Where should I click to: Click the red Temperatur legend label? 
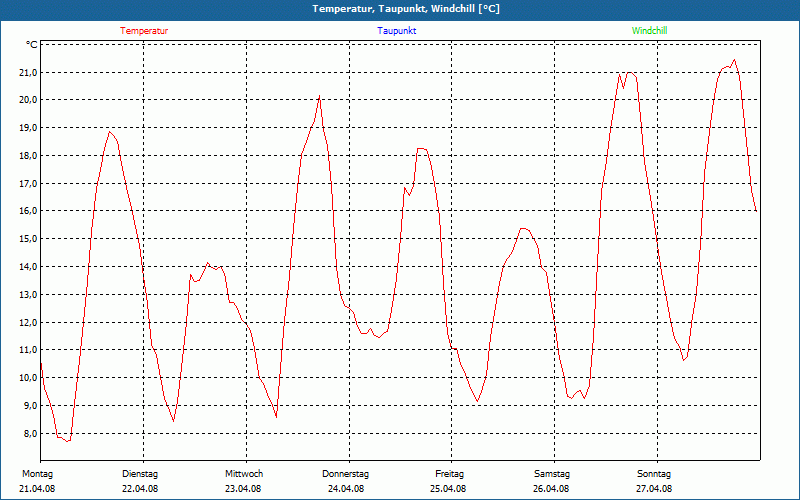coord(144,31)
